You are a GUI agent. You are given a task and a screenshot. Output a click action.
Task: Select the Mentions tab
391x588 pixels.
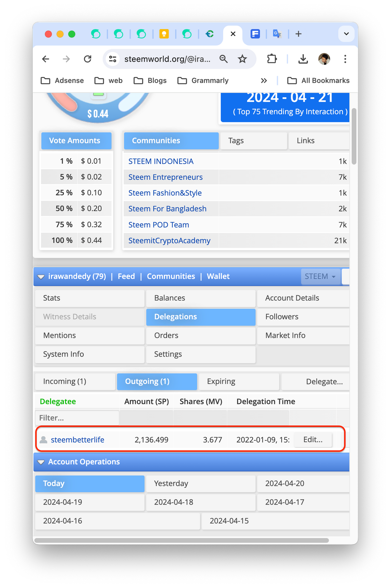click(x=90, y=335)
